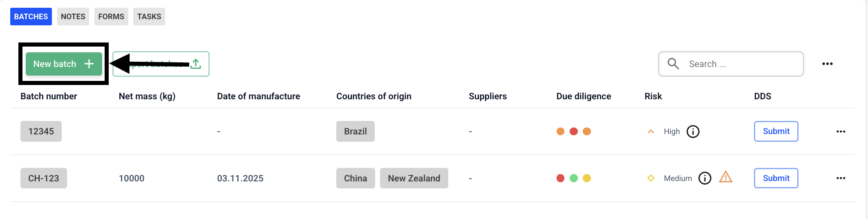Open row options menu for batch CH-123

(x=841, y=178)
